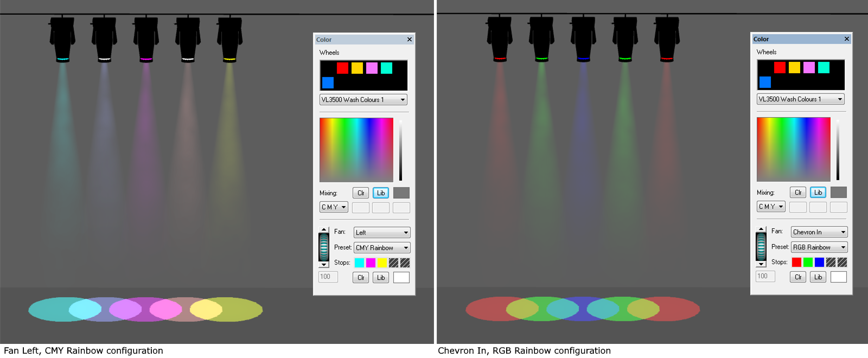
Task: Open the Fan dropdown set to Chevron In
Action: click(819, 232)
